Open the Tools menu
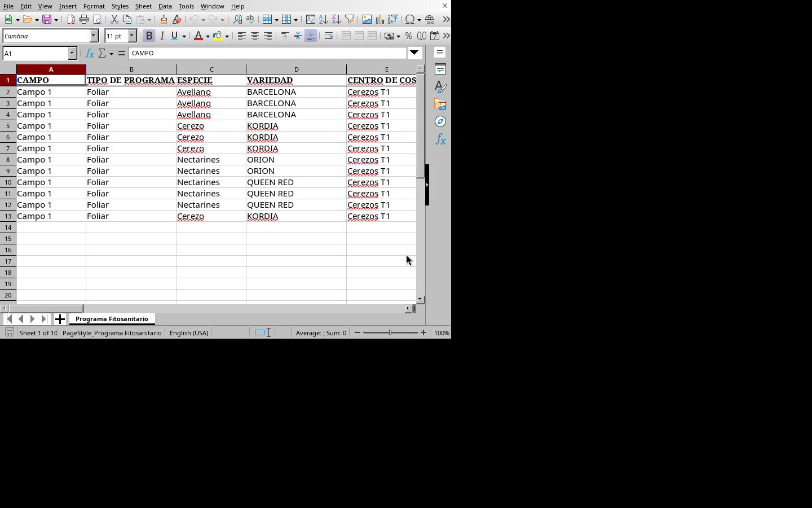 click(x=186, y=6)
